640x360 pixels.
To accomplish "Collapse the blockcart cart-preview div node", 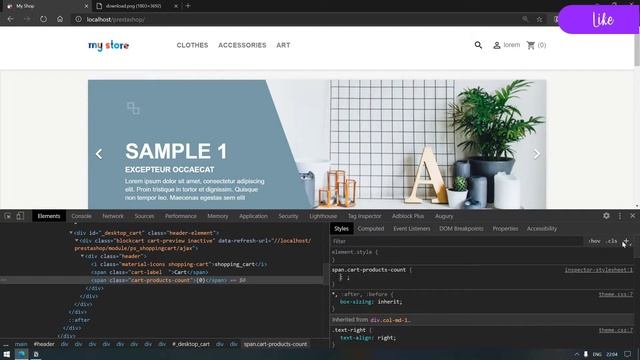I will click(x=76, y=241).
